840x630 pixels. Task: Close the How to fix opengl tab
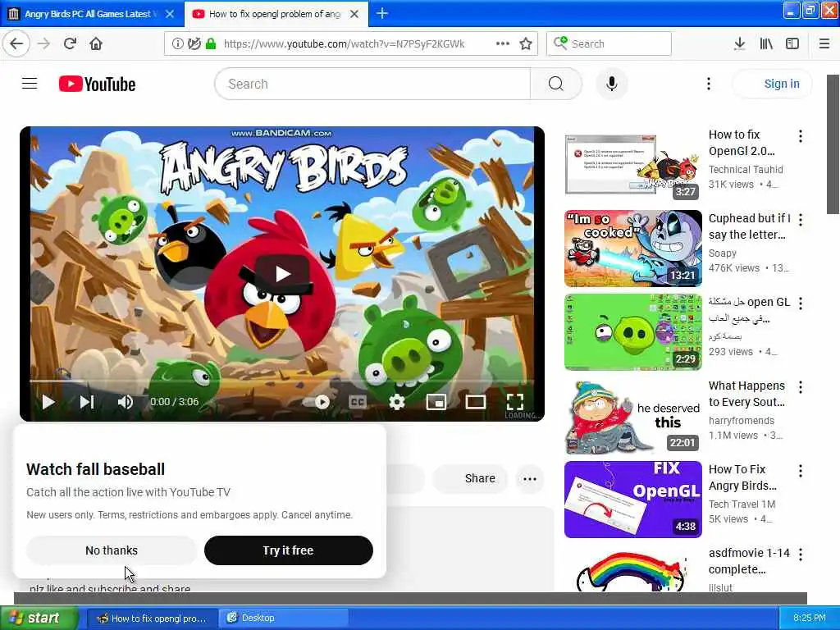[354, 14]
